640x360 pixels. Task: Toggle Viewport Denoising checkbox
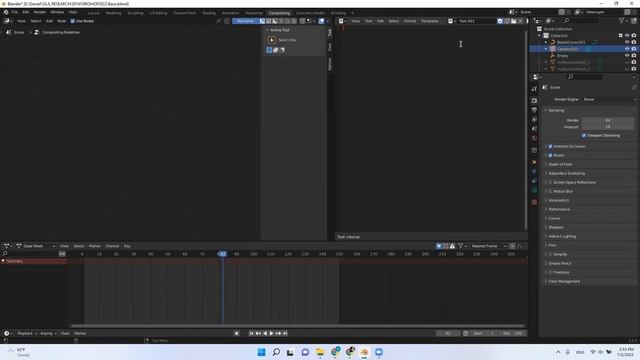point(584,136)
